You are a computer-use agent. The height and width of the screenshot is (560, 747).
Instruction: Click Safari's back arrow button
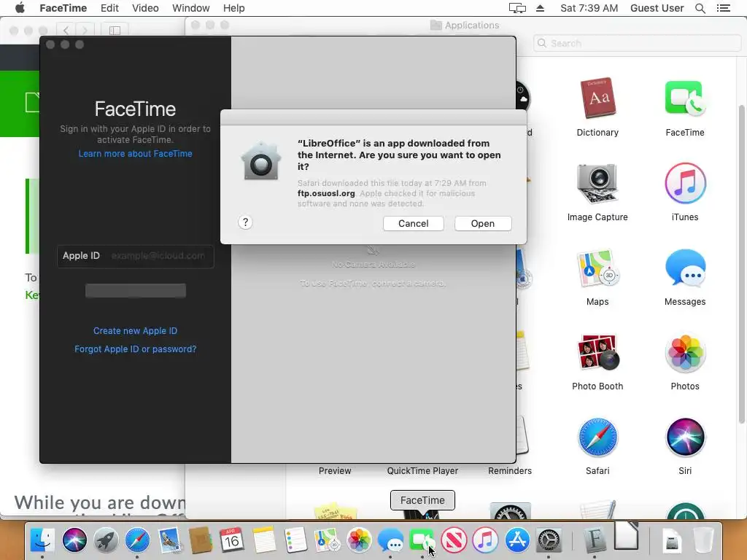[x=66, y=31]
